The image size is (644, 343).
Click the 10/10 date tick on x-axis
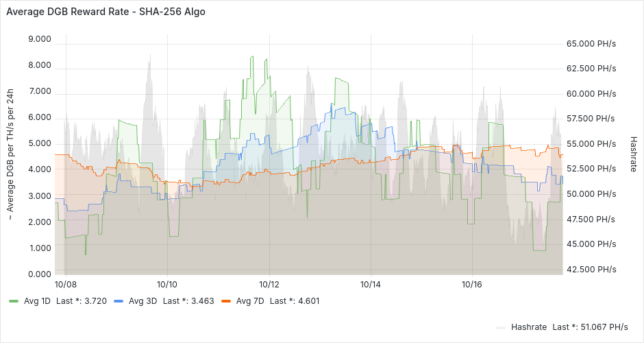pyautogui.click(x=167, y=283)
